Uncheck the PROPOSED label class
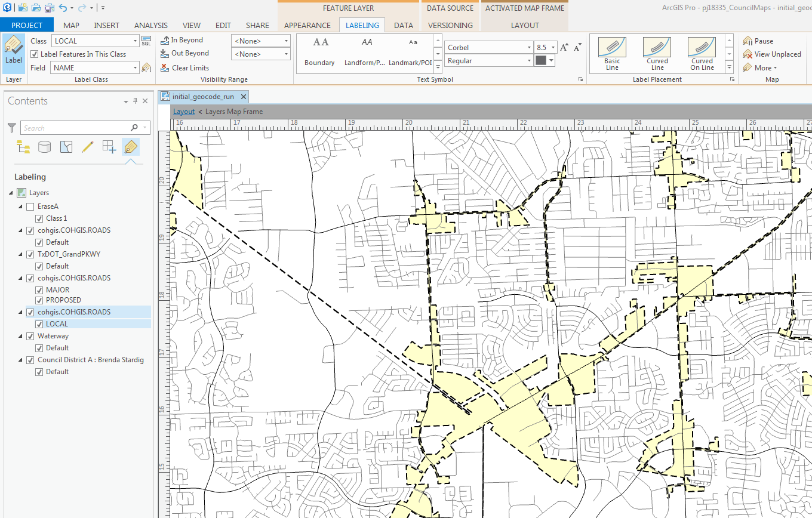This screenshot has width=812, height=518. coord(39,300)
